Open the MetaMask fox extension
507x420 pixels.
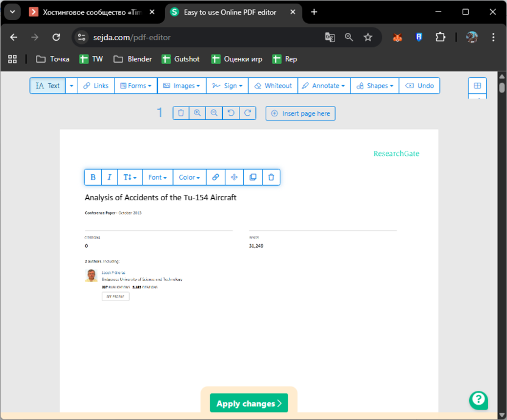[x=397, y=38]
